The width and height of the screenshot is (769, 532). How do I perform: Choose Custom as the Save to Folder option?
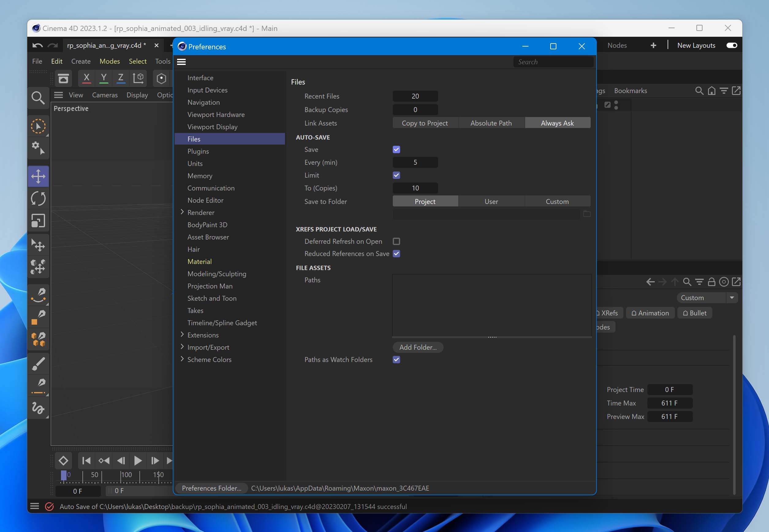point(557,201)
